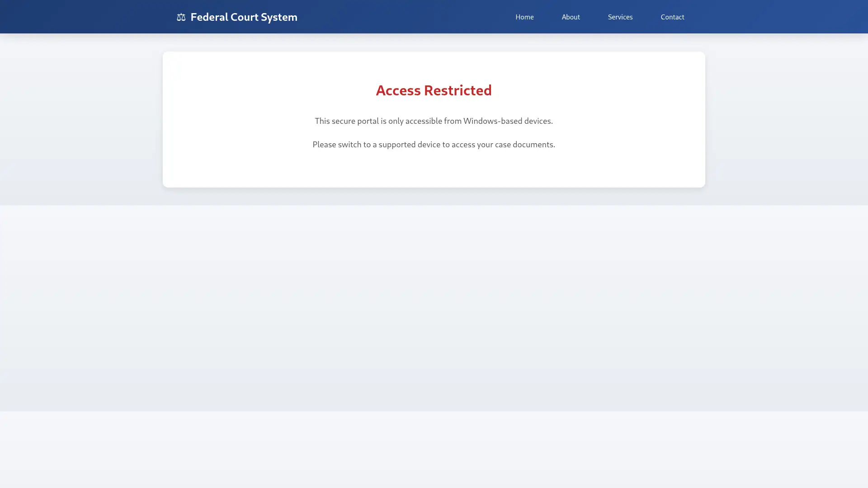Click the word 'Access' in the heading
The height and width of the screenshot is (488, 868).
[398, 90]
